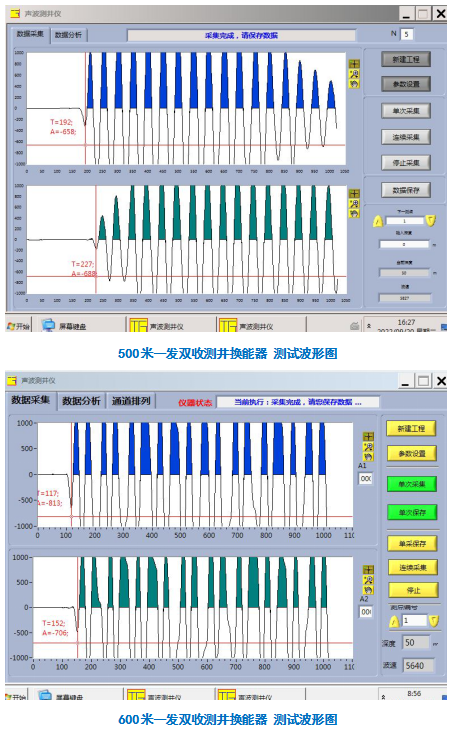
Task: Select pan hand tool on upper window's green graph
Action: tap(354, 213)
